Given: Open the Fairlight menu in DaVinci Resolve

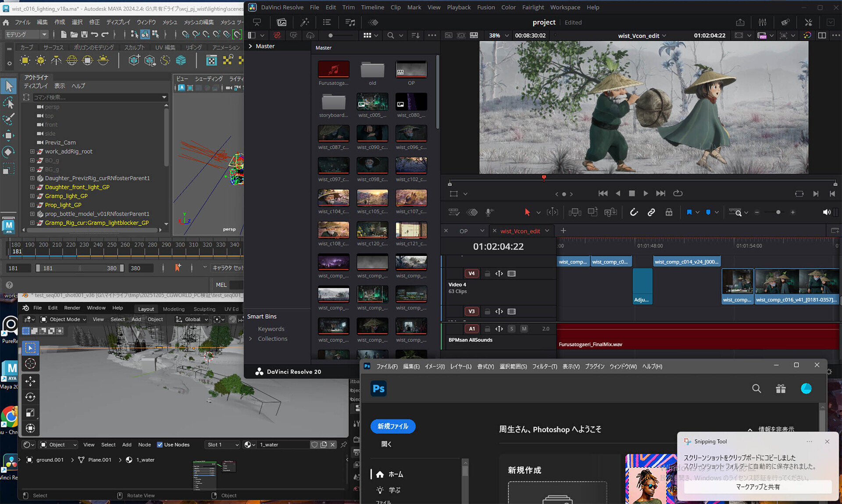Looking at the screenshot, I should 533,7.
